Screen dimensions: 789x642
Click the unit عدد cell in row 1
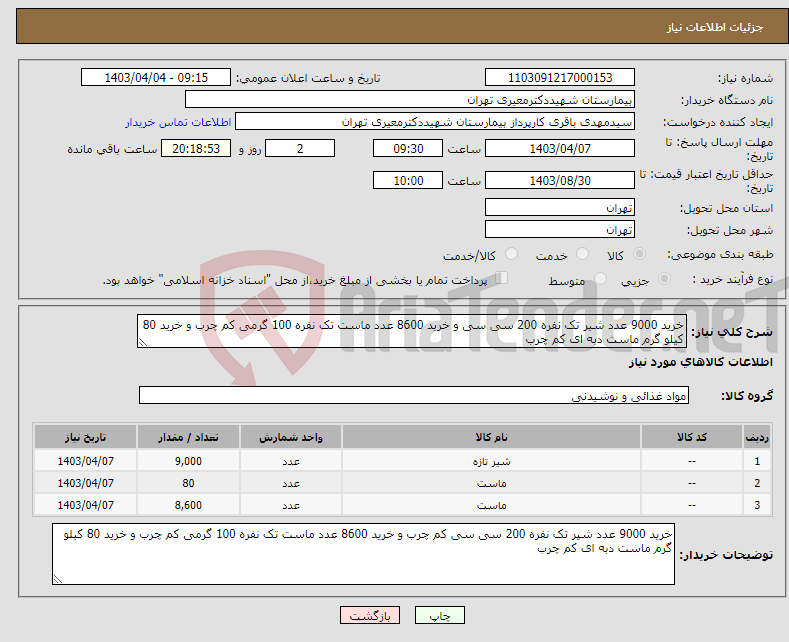click(291, 461)
